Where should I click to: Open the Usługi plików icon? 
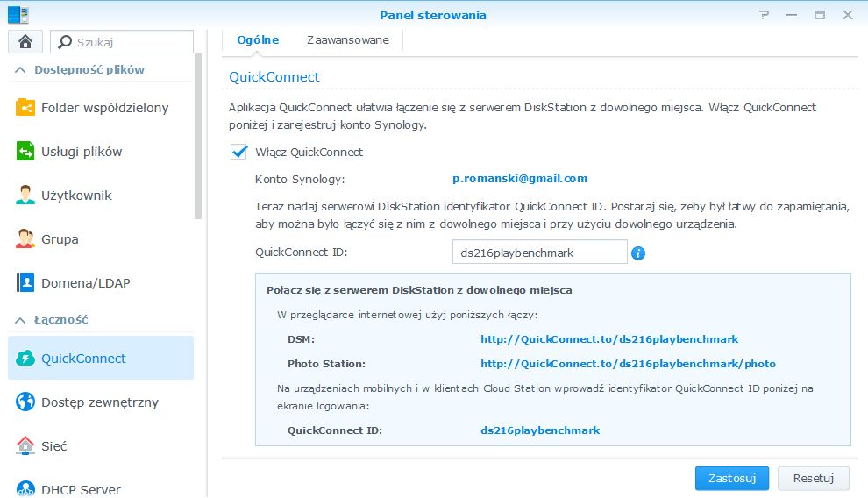(25, 151)
